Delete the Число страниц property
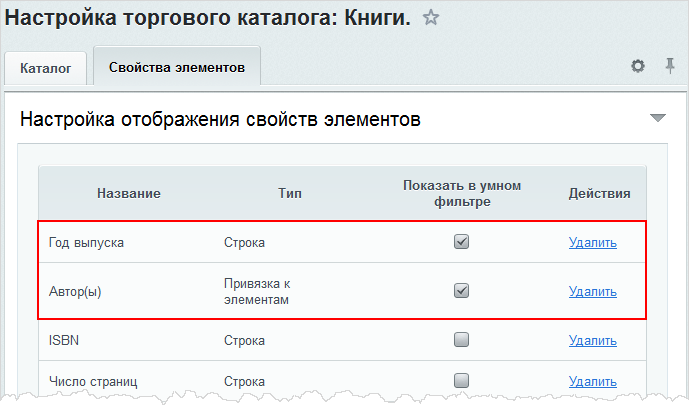 [593, 381]
